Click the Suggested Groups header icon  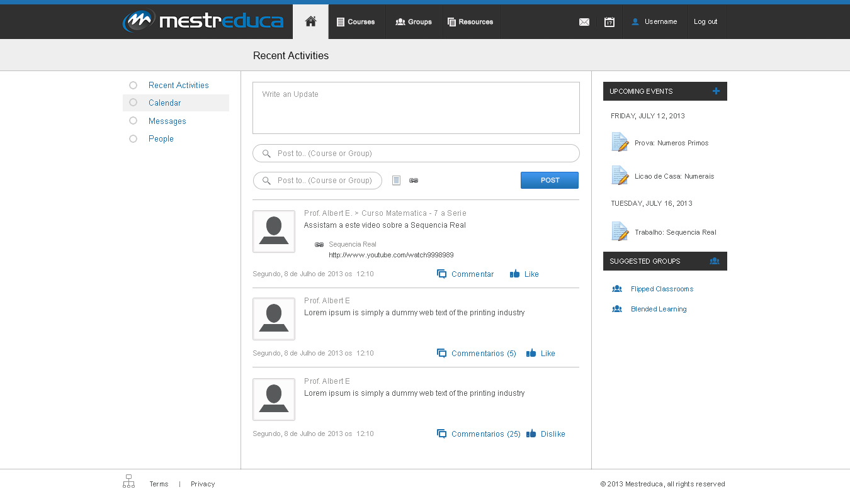[714, 261]
